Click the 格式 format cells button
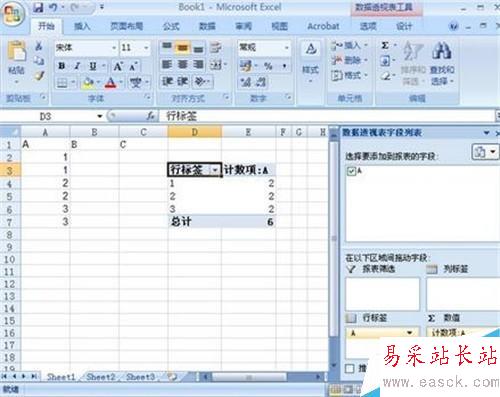500x397 pixels. tap(349, 76)
